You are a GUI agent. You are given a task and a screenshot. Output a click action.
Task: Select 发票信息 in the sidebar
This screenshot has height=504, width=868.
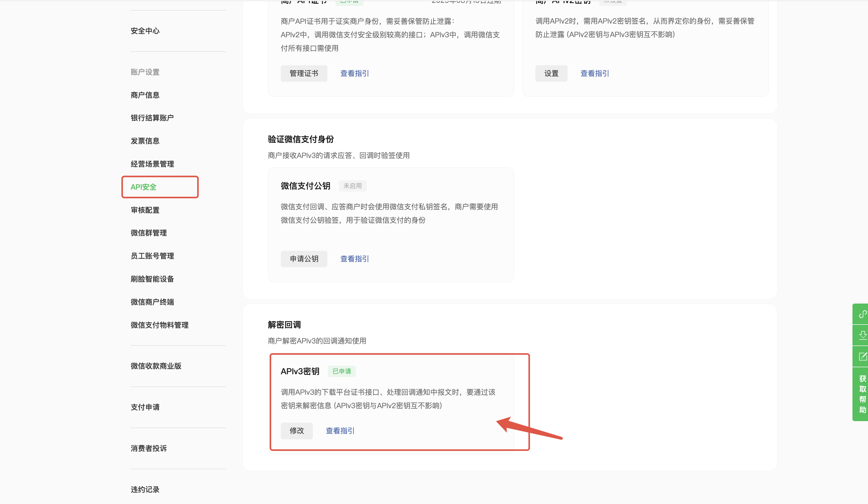point(145,141)
